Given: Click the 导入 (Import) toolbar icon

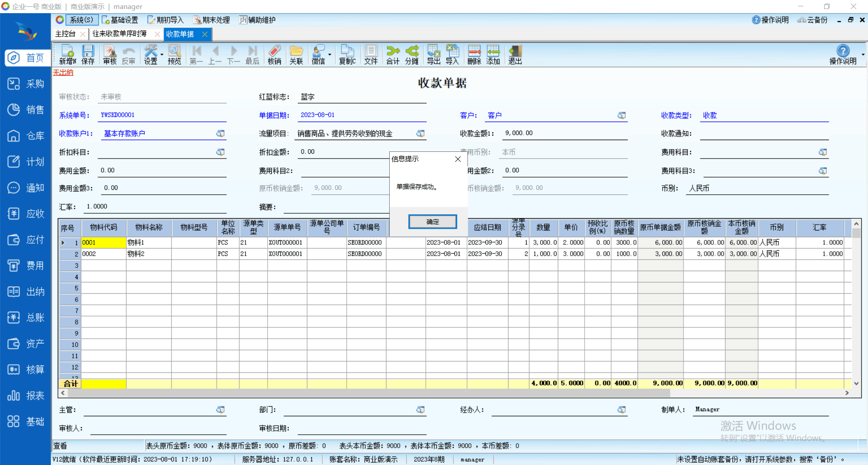Looking at the screenshot, I should point(452,55).
